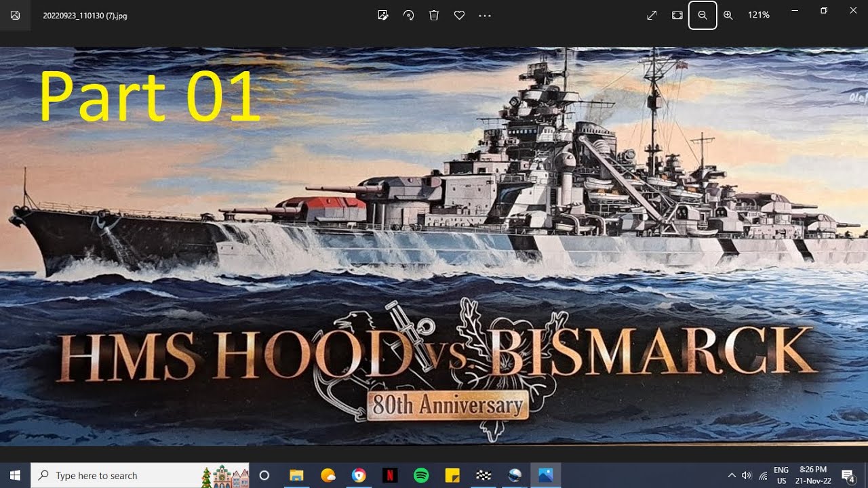Open Sticky Notes from the taskbar
868x488 pixels.
point(452,475)
